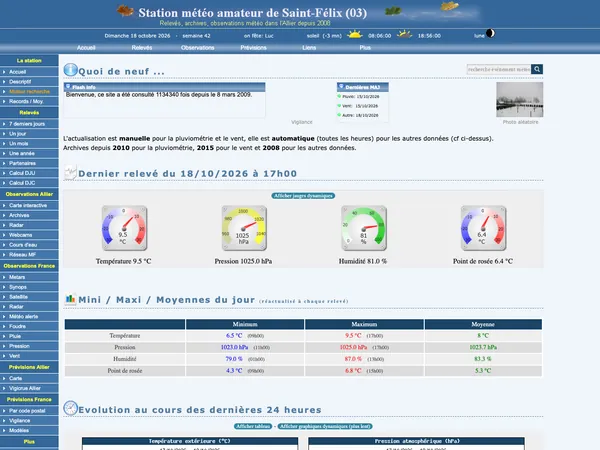Click the sunset sun icon
This screenshot has height=450, width=600.
(x=404, y=34)
